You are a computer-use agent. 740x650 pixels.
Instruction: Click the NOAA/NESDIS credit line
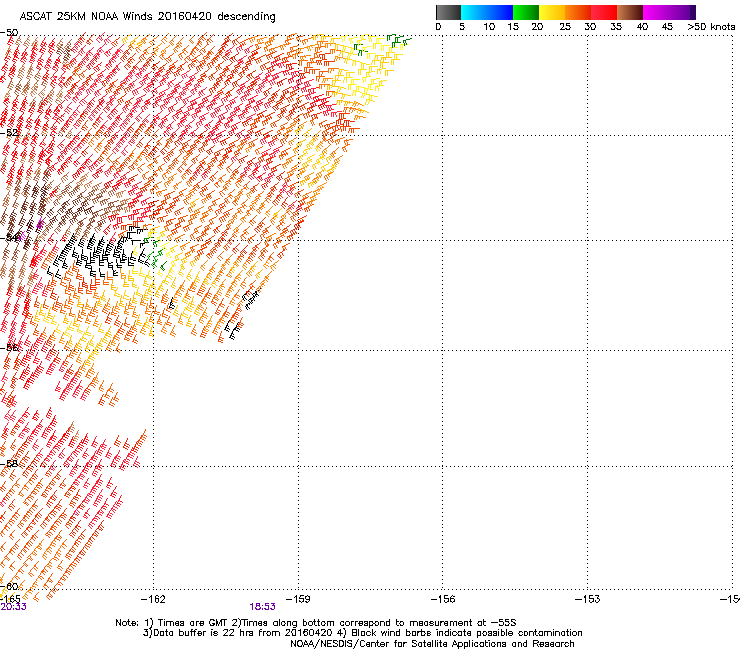tap(432, 644)
